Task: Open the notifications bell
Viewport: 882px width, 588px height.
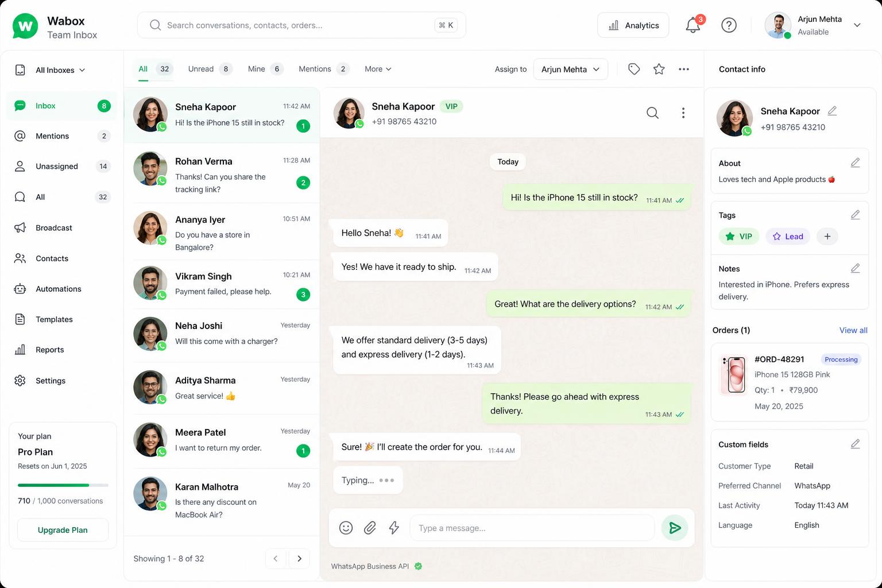Action: pyautogui.click(x=693, y=25)
